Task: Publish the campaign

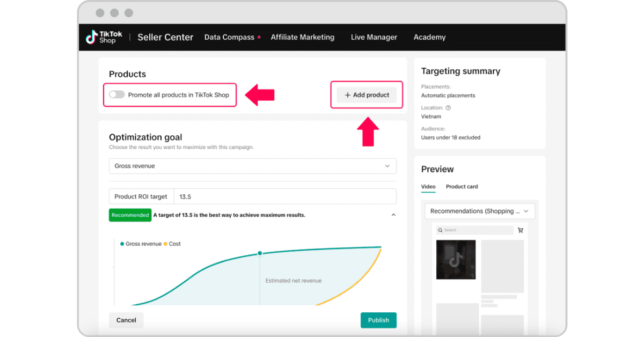Action: pyautogui.click(x=378, y=320)
